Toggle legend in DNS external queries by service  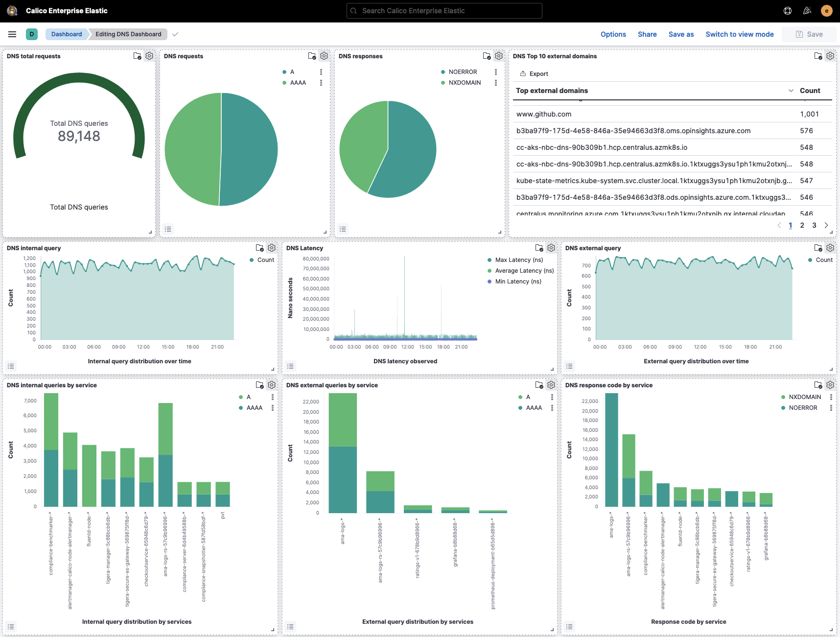tap(290, 627)
